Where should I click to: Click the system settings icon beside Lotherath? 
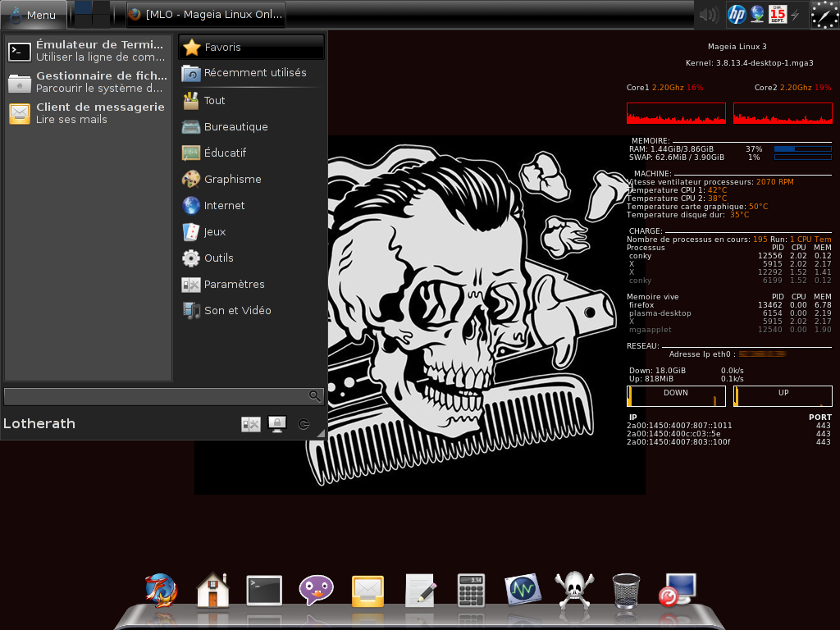click(251, 424)
